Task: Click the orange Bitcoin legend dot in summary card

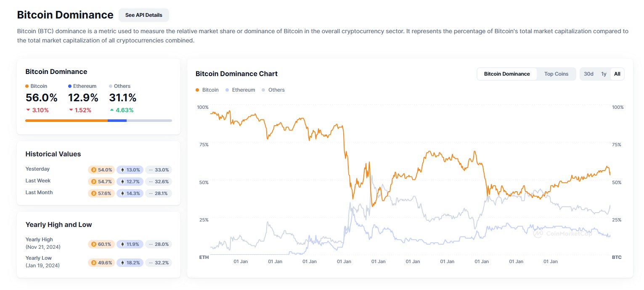Action: tap(28, 86)
